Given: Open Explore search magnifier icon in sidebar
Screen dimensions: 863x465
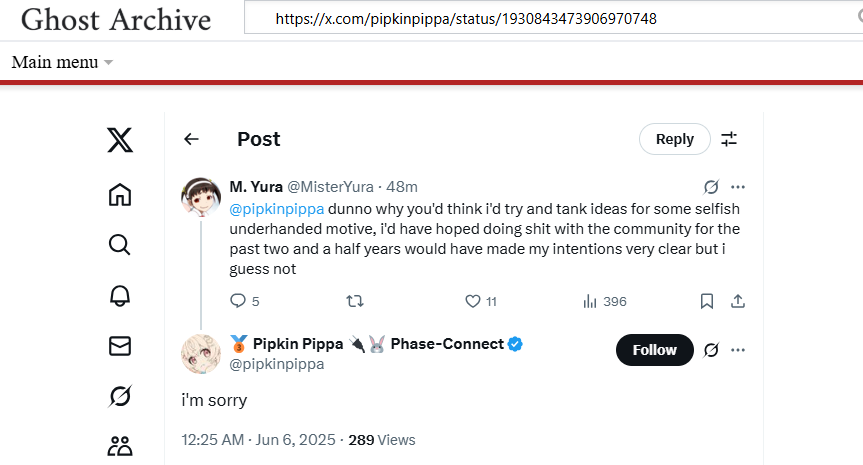Looking at the screenshot, I should coord(119,244).
